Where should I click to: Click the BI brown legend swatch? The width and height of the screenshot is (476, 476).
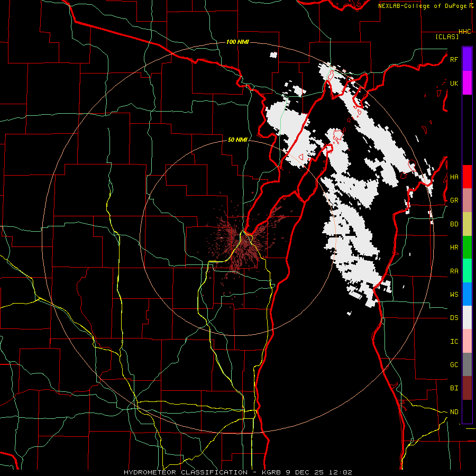(x=467, y=388)
